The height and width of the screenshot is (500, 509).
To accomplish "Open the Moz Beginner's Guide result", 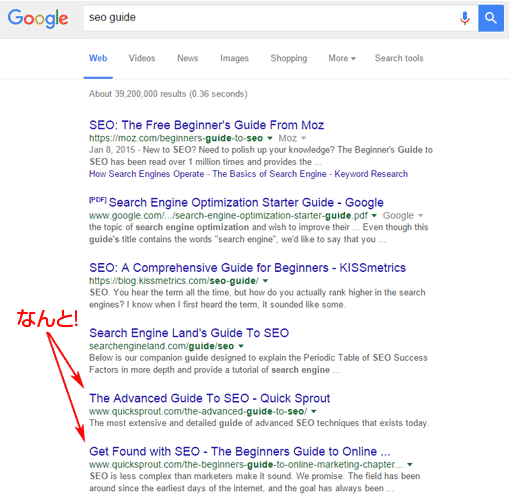I will tap(206, 125).
